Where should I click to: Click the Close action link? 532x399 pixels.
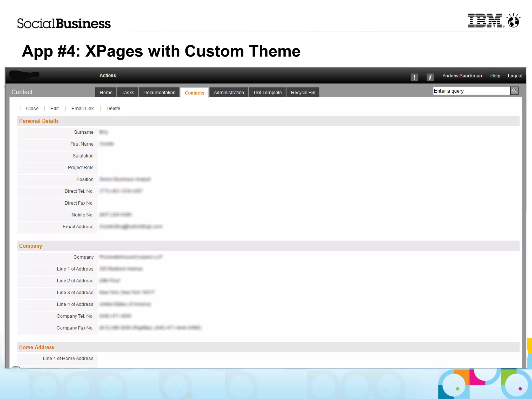tap(32, 109)
